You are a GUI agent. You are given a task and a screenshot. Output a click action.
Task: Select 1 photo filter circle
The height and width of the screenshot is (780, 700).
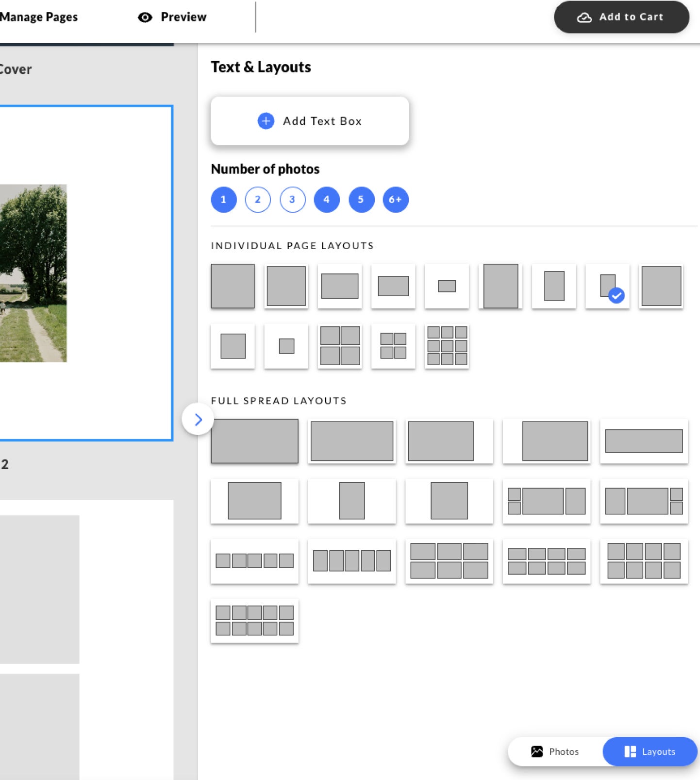click(224, 200)
